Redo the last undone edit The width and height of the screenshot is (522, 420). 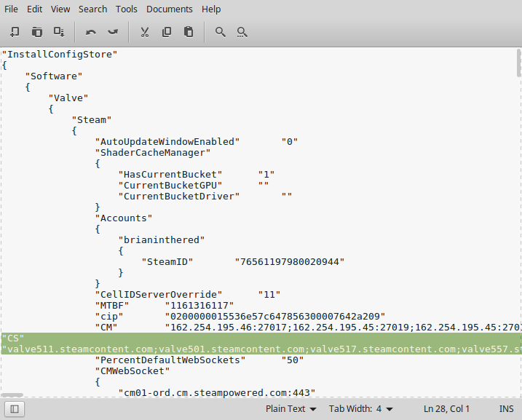tap(113, 32)
